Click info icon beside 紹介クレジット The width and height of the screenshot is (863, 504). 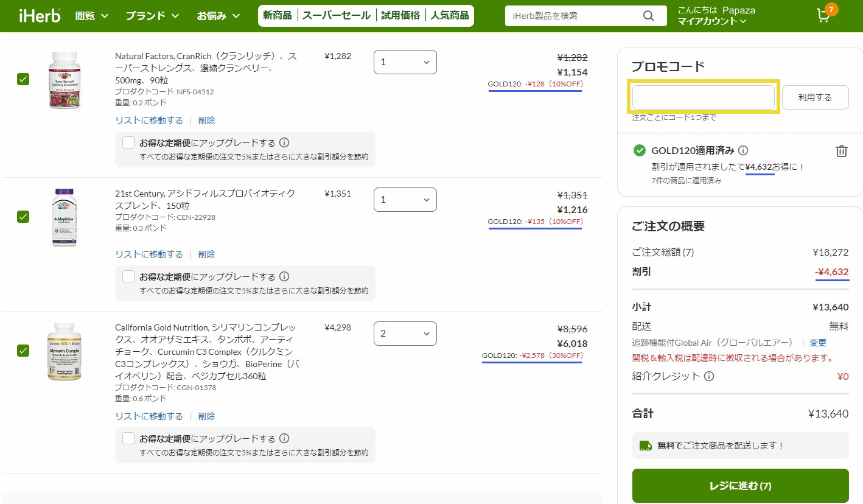point(709,376)
